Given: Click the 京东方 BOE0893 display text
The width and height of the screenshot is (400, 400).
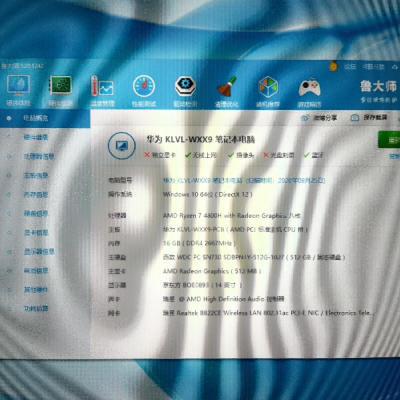Looking at the screenshot, I should 202,285.
